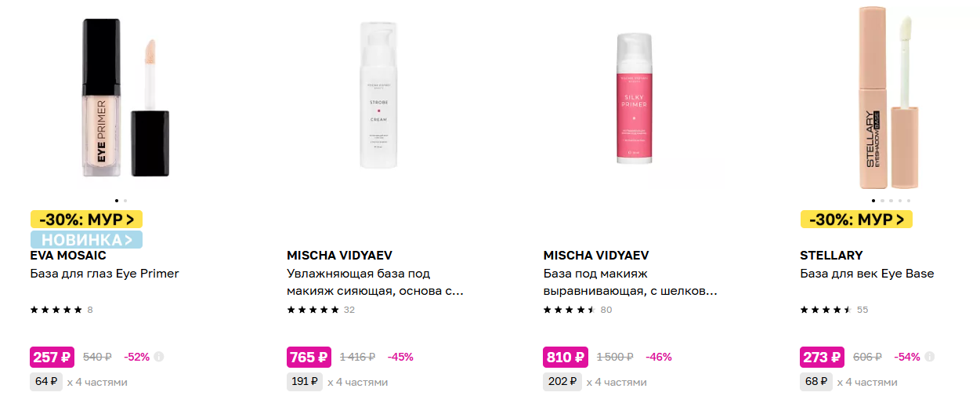Open the STELLARY brand link
Viewport: 980px width, 414px height.
831,256
